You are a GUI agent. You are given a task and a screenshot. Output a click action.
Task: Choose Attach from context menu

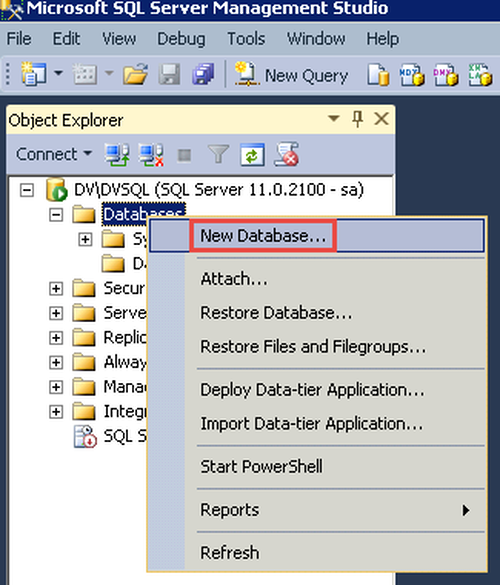(x=317, y=279)
